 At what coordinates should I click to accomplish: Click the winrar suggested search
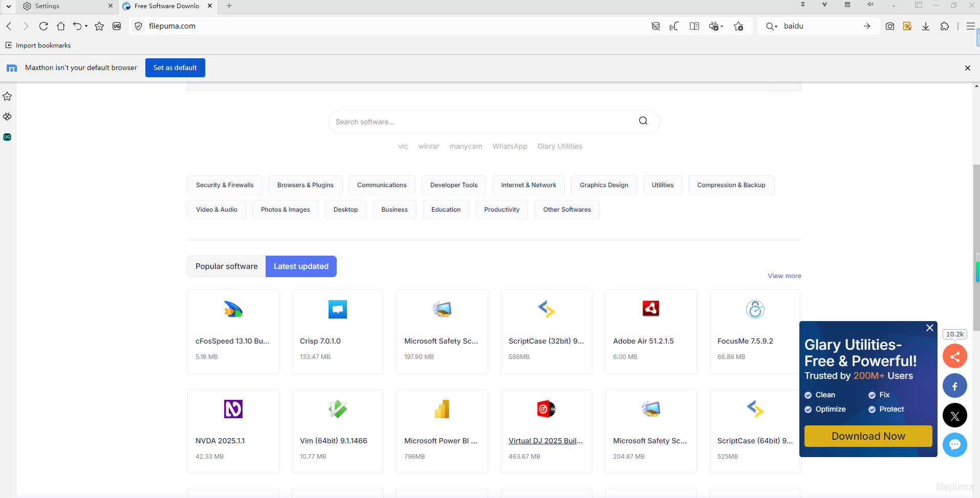429,146
